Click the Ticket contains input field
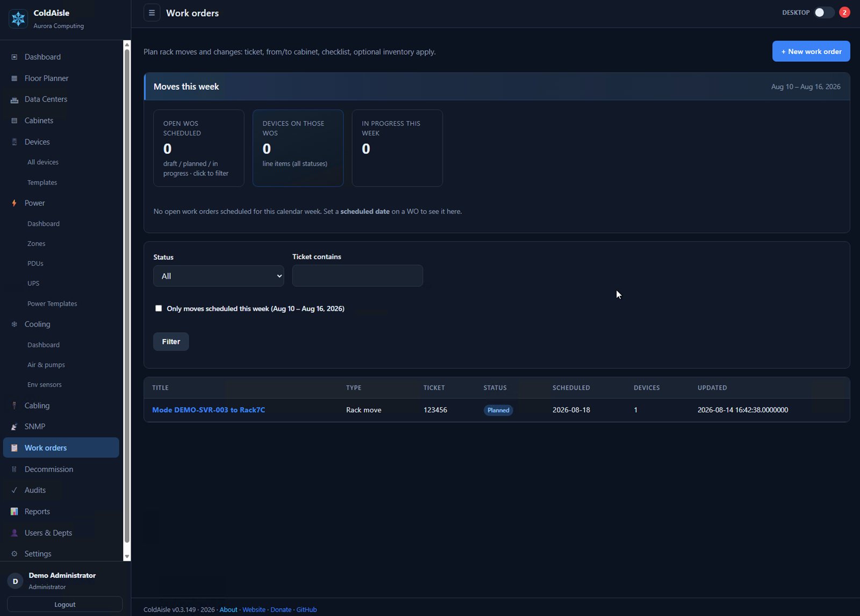The image size is (860, 616). point(357,276)
